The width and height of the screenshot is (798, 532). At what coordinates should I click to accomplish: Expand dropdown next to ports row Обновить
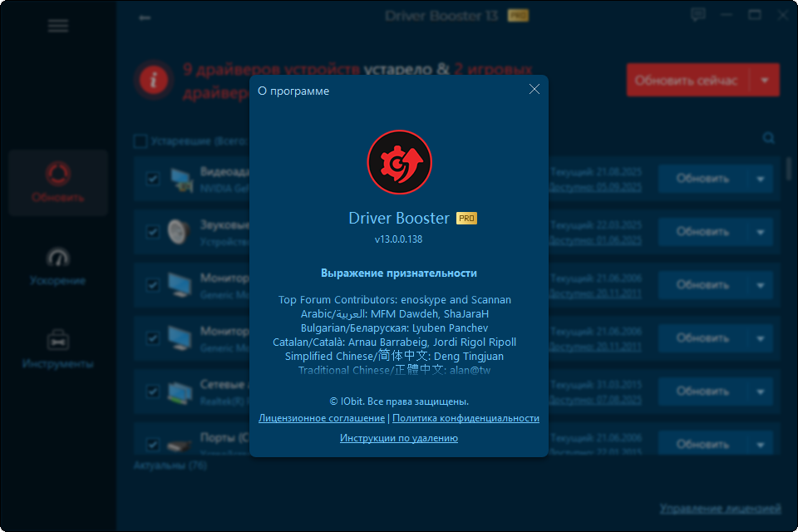[761, 444]
